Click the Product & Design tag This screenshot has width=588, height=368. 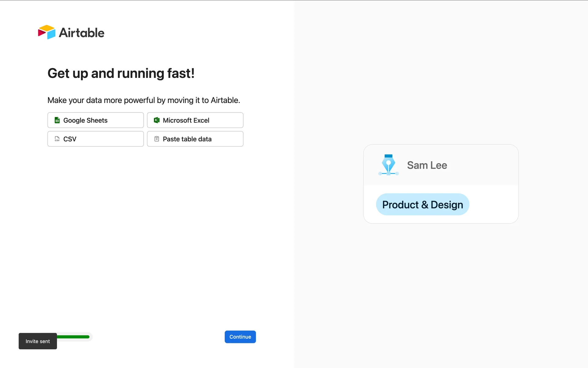coord(422,205)
